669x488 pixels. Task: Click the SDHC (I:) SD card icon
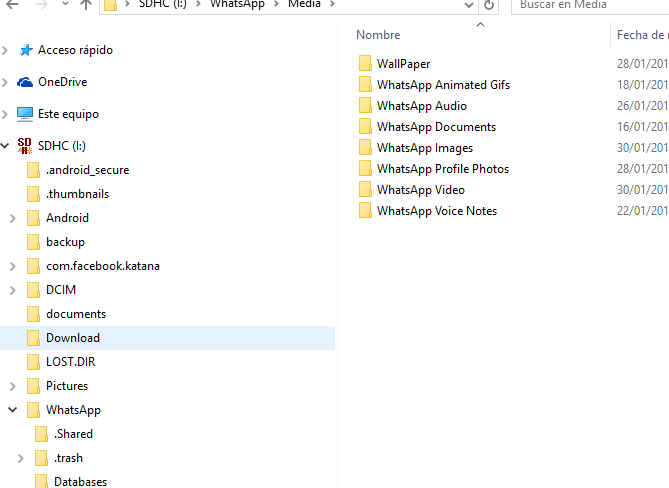[26, 147]
